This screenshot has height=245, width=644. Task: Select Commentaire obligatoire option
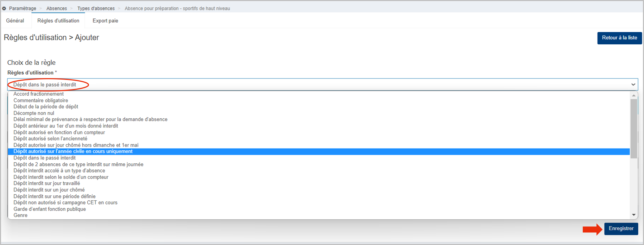pos(319,100)
